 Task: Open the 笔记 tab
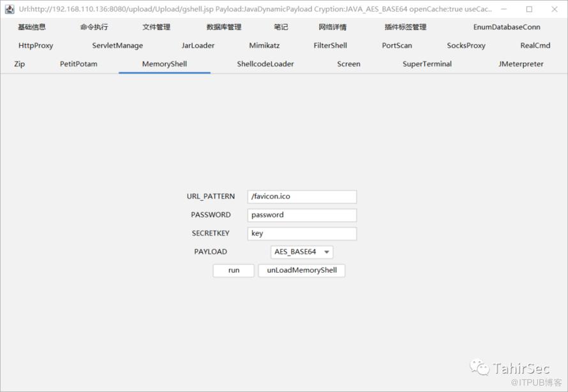click(281, 27)
